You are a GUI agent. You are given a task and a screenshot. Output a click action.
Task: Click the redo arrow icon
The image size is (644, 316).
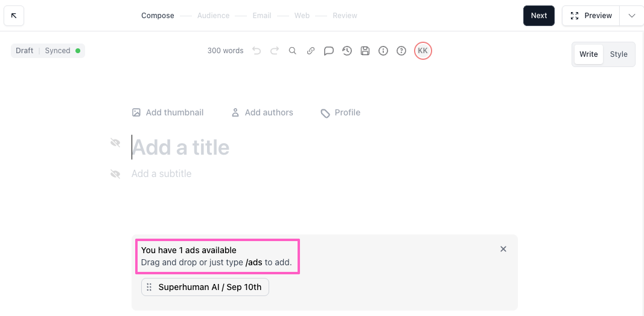point(275,51)
